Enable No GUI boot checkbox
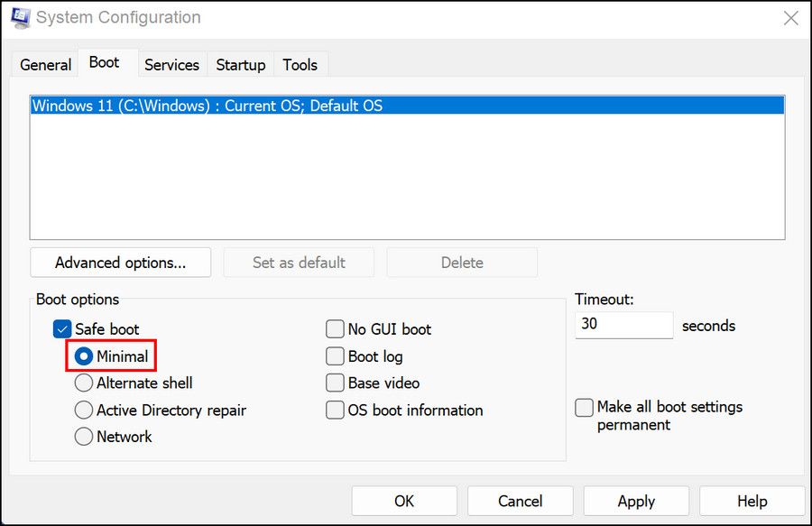This screenshot has width=812, height=526. pos(335,329)
